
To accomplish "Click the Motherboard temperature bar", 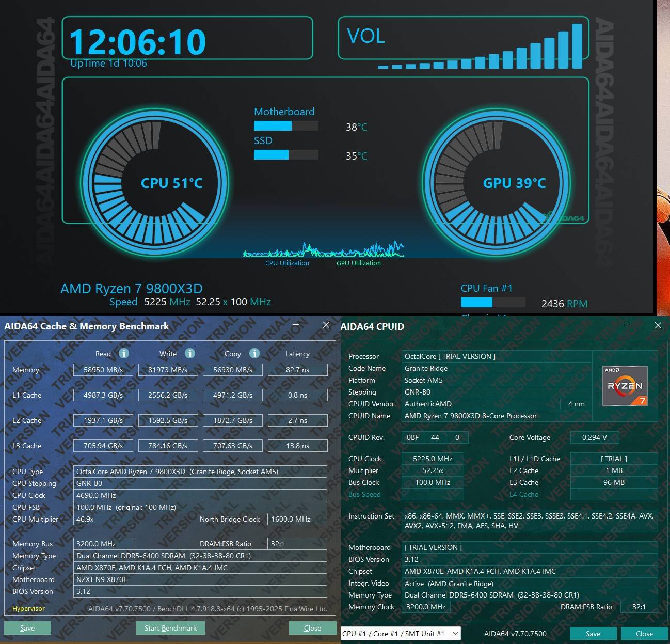I will pyautogui.click(x=285, y=126).
